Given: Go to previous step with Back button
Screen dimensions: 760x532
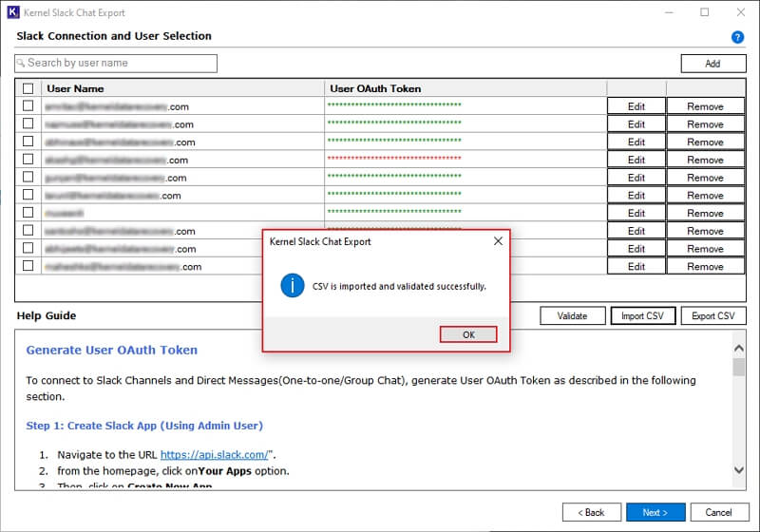Looking at the screenshot, I should (x=591, y=512).
